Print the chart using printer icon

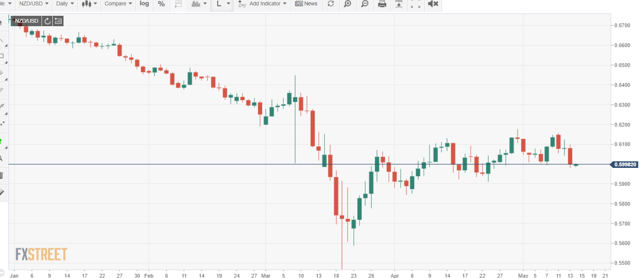[x=382, y=4]
